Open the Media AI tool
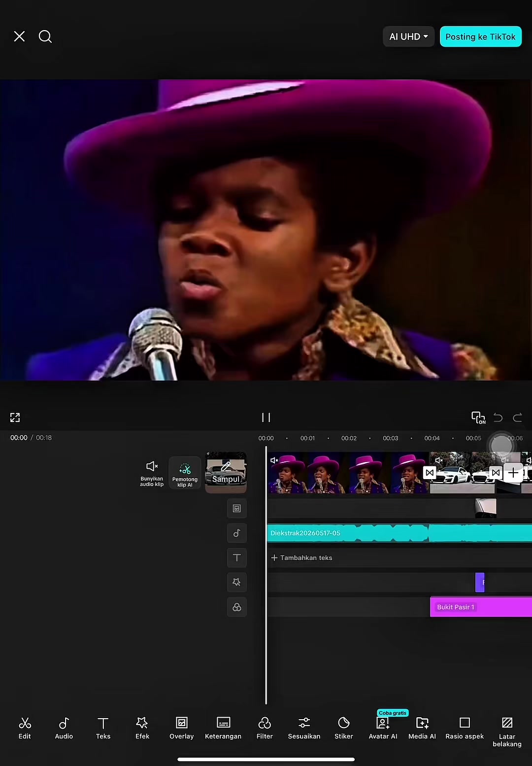 tap(422, 729)
